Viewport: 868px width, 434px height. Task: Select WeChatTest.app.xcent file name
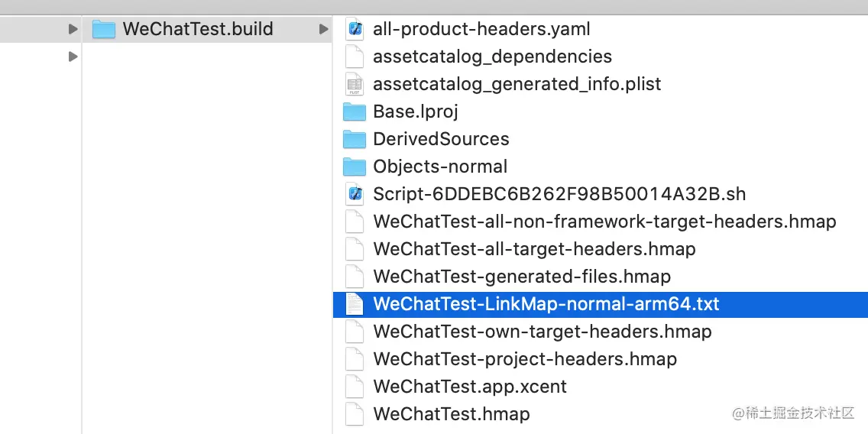point(470,387)
